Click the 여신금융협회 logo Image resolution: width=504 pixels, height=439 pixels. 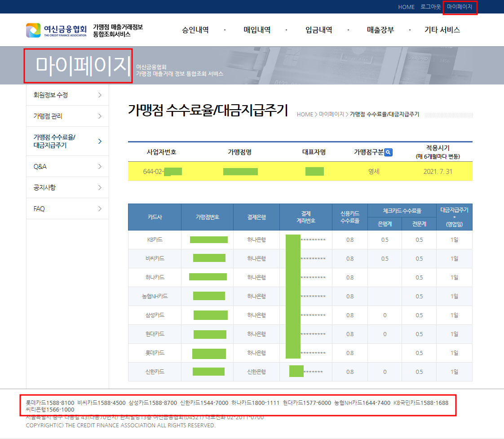pos(56,30)
